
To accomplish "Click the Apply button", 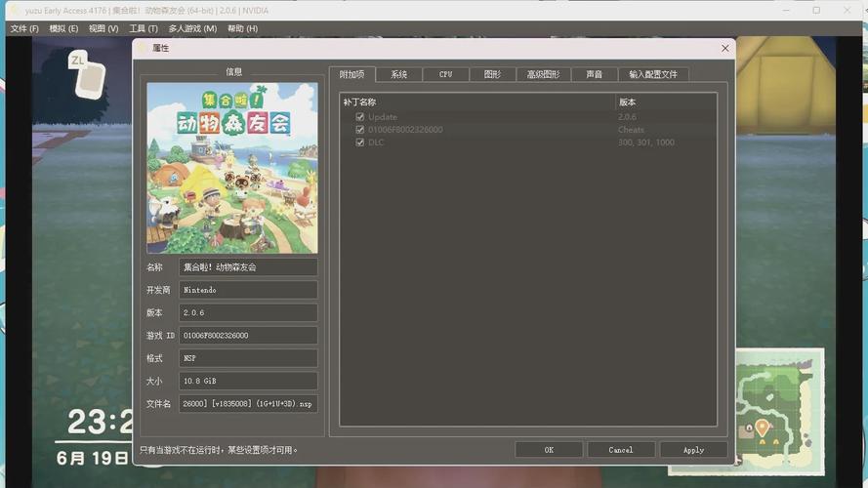I will pyautogui.click(x=693, y=450).
